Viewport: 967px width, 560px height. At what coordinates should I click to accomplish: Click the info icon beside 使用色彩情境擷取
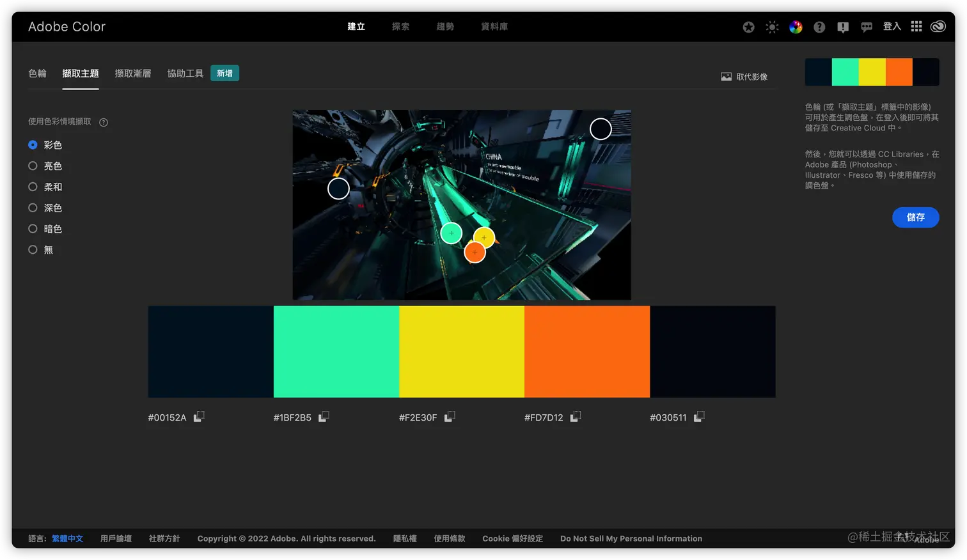[x=104, y=122]
